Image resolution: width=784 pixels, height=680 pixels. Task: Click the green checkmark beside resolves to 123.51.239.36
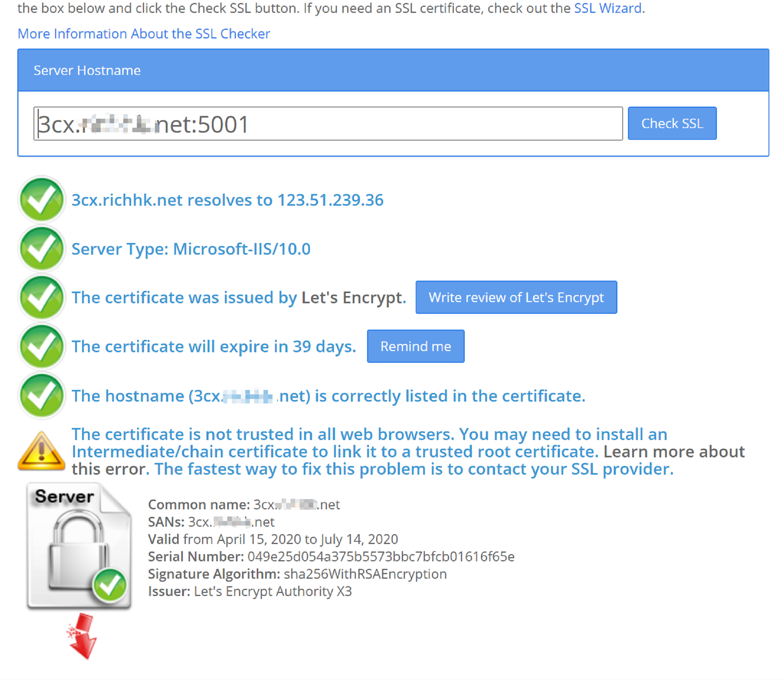[x=42, y=200]
